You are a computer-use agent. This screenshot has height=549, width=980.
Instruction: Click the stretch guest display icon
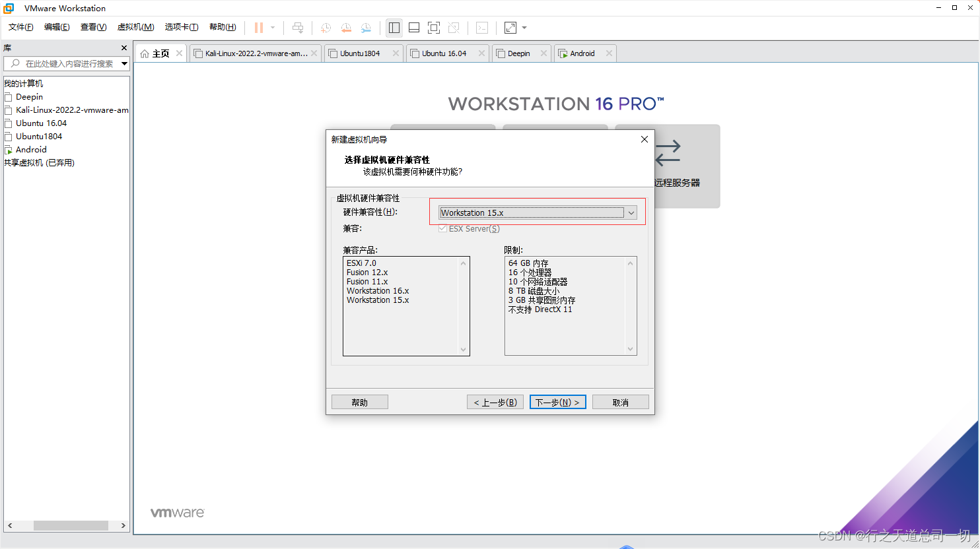click(x=510, y=28)
